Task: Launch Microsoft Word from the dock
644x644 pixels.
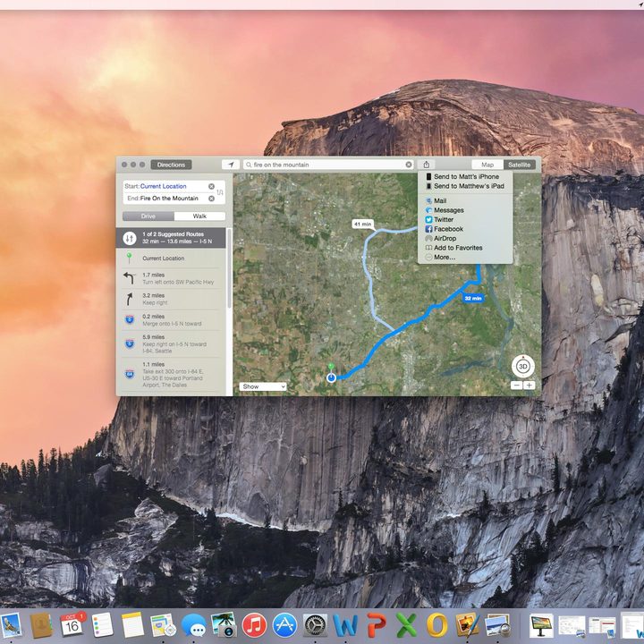Action: pyautogui.click(x=345, y=625)
